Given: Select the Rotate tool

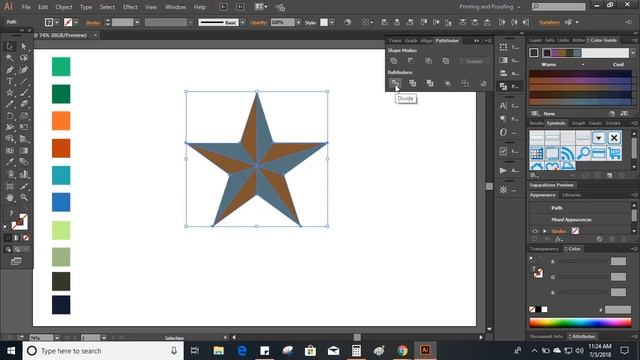Looking at the screenshot, I should 10,116.
